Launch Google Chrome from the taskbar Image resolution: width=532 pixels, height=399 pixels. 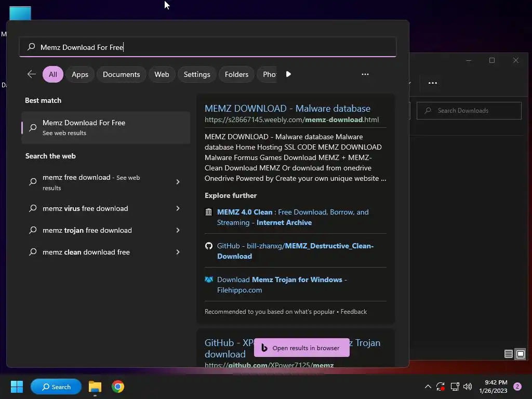pyautogui.click(x=118, y=387)
